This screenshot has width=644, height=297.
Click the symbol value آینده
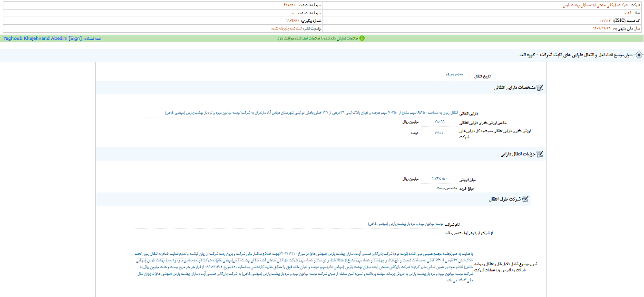624,13
